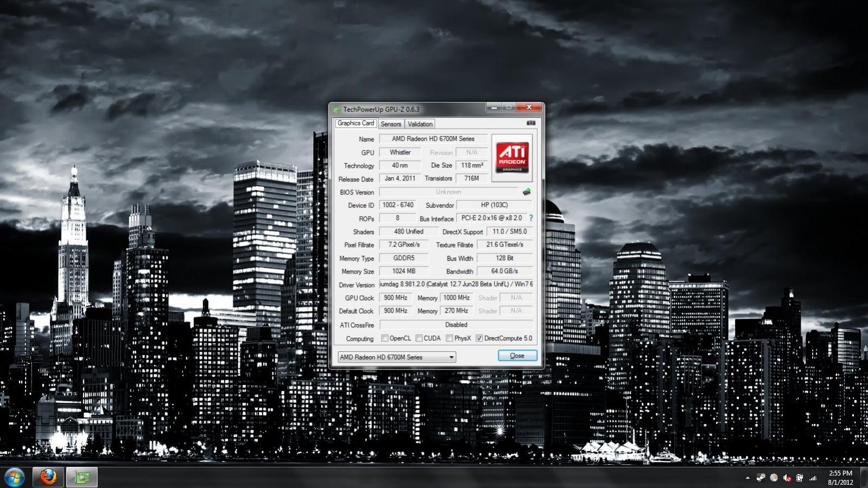This screenshot has height=488, width=868.
Task: Close GPU-Z with the red X button
Action: 529,107
